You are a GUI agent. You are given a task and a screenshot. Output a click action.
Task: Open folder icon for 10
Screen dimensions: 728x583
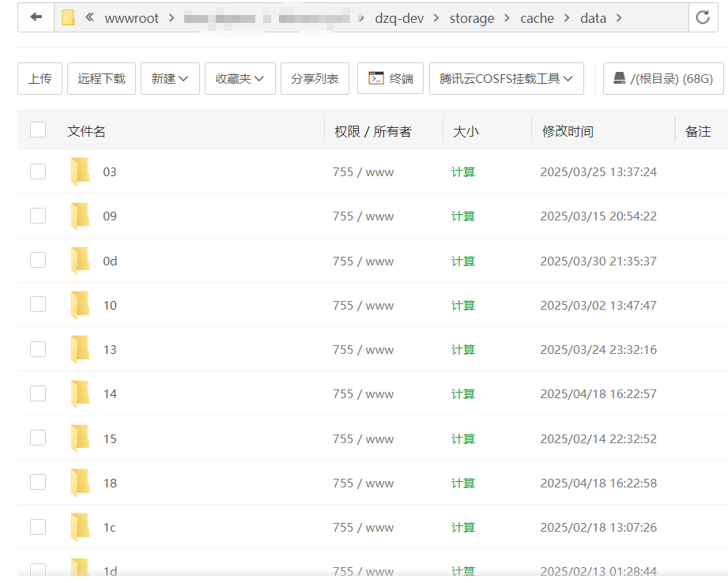coord(80,305)
